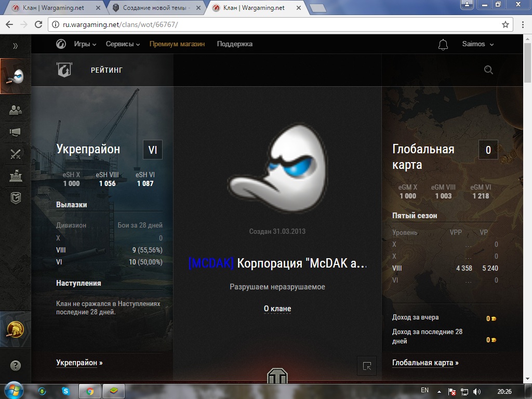
Task: Open the О клане link
Action: pyautogui.click(x=277, y=309)
